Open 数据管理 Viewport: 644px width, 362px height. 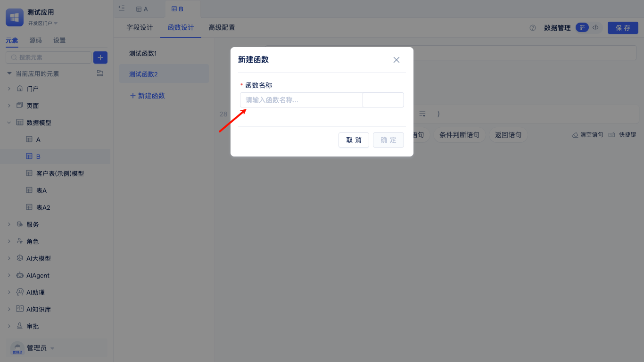tap(557, 28)
